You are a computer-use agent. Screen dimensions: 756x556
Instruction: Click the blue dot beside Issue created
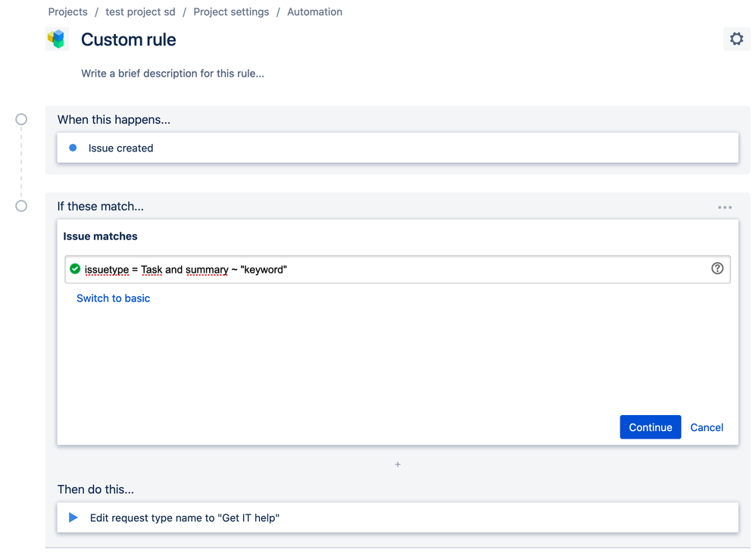[x=73, y=148]
